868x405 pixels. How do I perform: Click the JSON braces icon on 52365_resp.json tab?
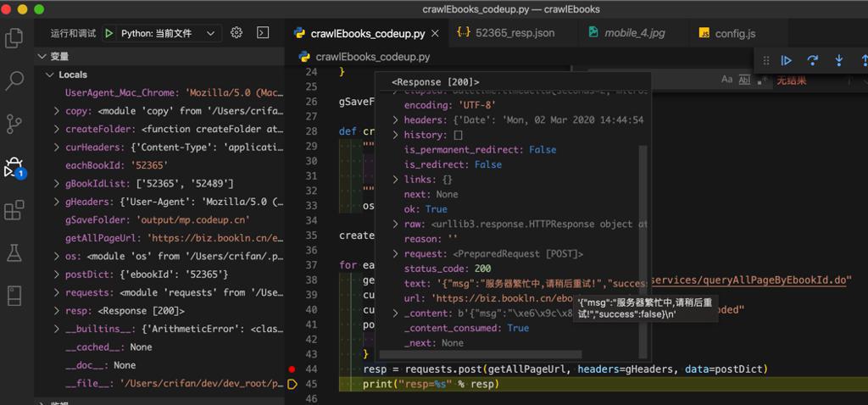[464, 32]
